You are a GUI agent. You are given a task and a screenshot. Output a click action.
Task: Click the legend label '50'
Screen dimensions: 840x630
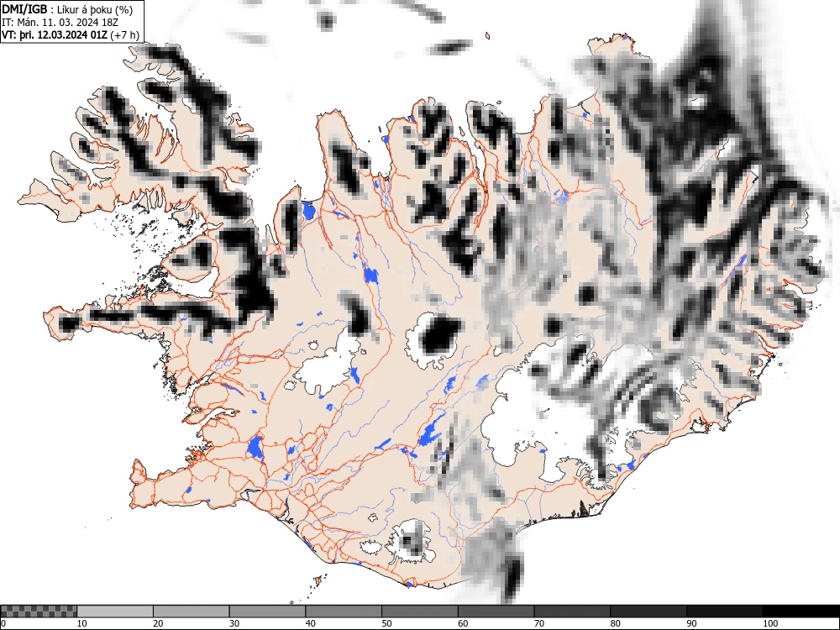[x=386, y=623]
